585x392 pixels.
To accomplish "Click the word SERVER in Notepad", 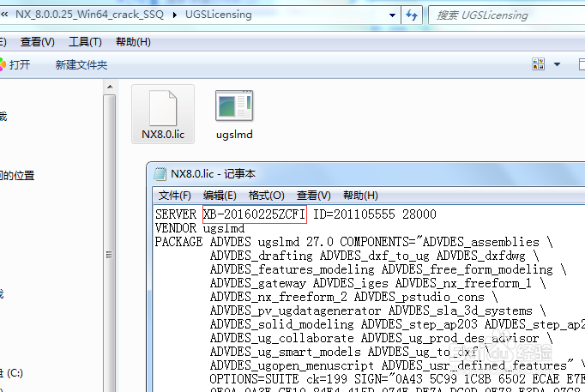I will point(176,214).
